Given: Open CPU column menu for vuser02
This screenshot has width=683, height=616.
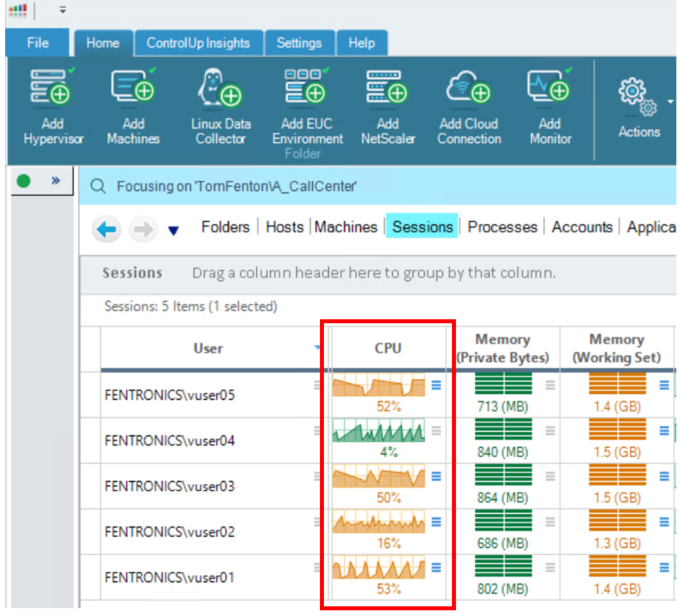Looking at the screenshot, I should coord(436,522).
